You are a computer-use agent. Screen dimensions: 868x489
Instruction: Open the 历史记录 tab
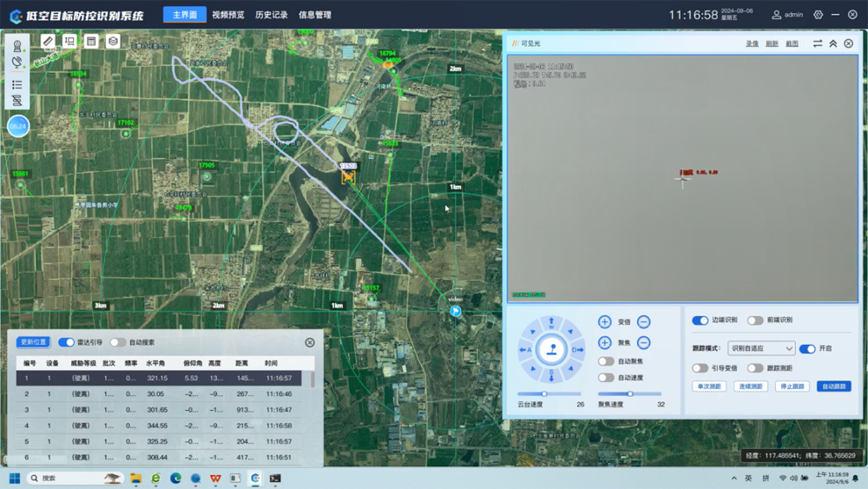coord(271,15)
